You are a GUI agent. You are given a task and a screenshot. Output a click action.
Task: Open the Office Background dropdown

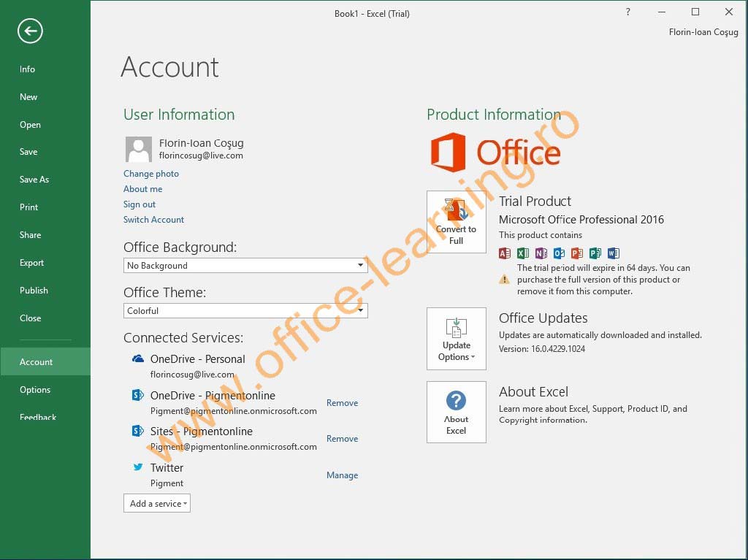(x=245, y=266)
